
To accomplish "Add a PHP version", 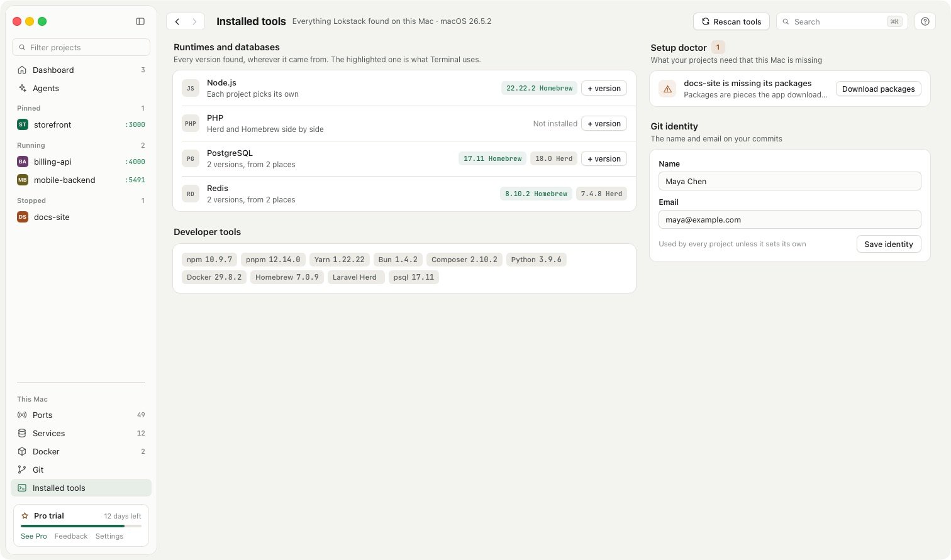I will (604, 124).
